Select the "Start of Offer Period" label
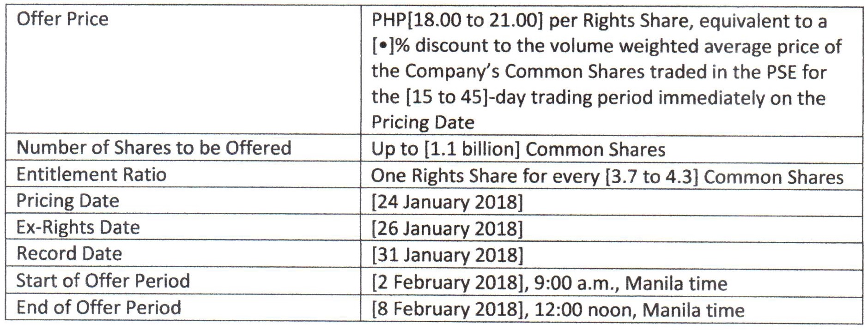 click(103, 281)
